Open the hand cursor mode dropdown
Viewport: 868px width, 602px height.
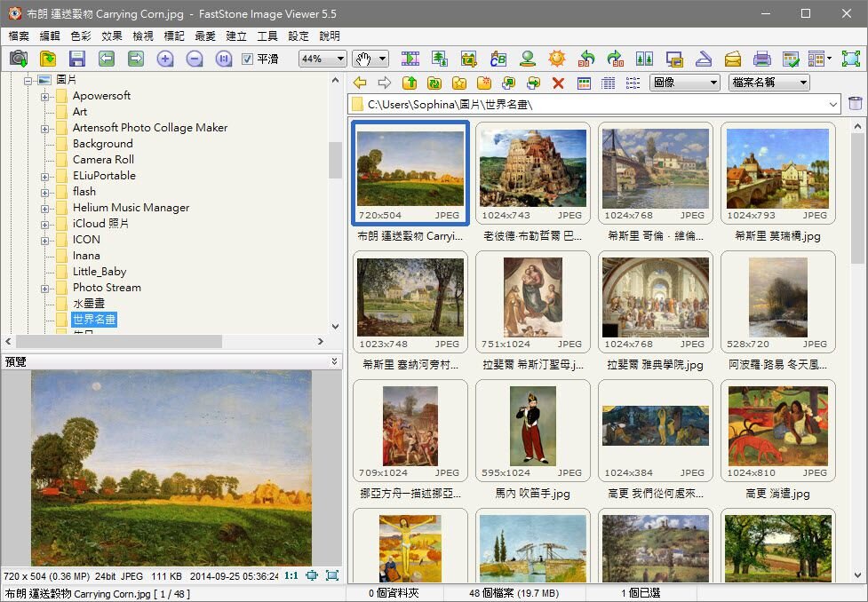(383, 59)
